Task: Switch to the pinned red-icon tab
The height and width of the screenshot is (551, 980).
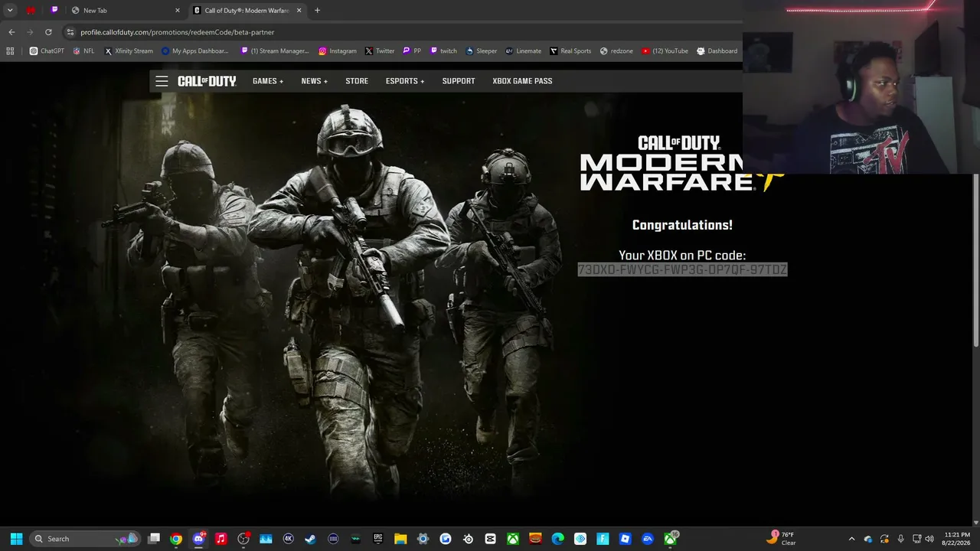Action: (x=31, y=11)
